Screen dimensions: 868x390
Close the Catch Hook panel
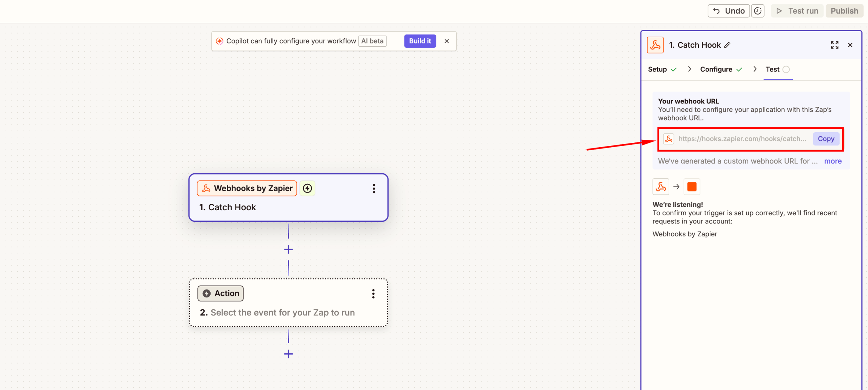(x=850, y=45)
